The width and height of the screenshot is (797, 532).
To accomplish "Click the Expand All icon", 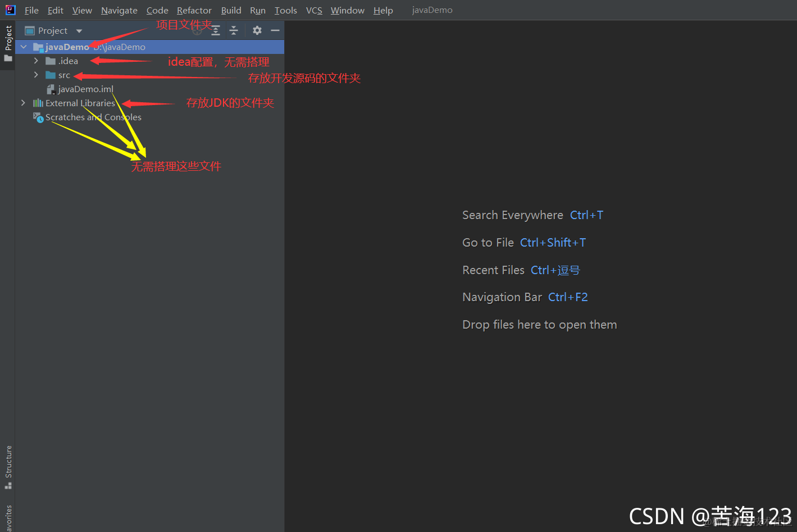I will 216,31.
